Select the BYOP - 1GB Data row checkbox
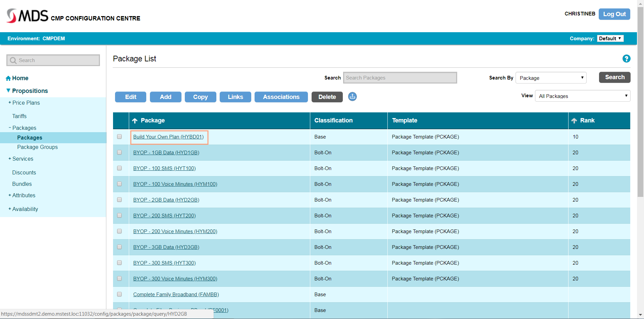 pos(119,152)
